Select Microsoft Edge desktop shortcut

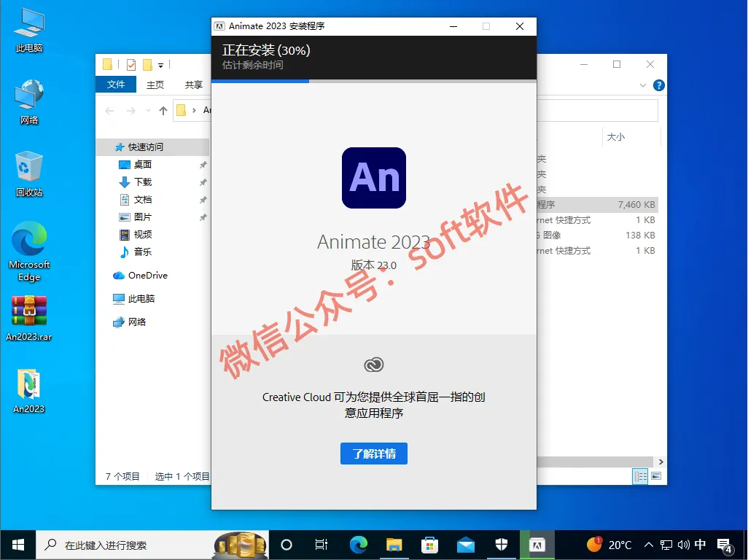[x=29, y=252]
